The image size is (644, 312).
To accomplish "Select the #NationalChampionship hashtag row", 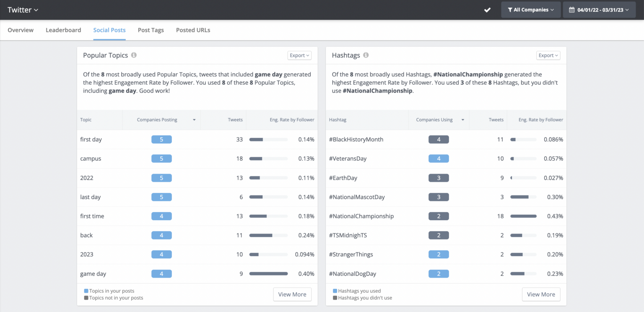I will coord(361,216).
